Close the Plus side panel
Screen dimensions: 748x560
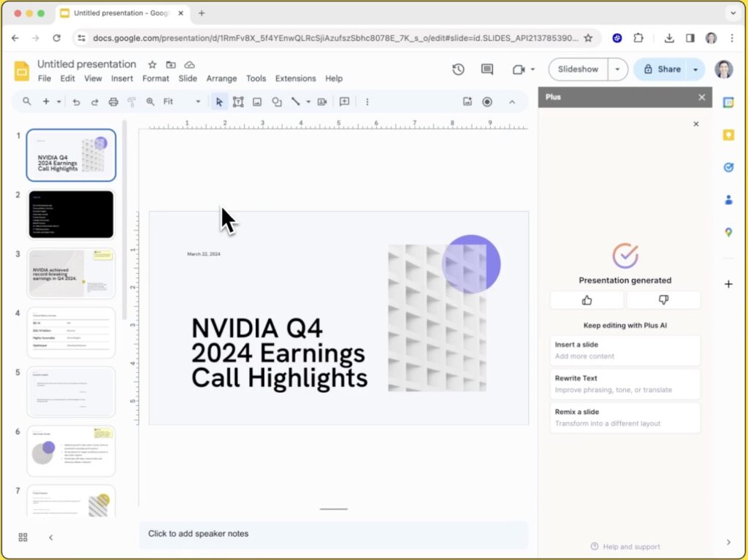click(x=702, y=97)
